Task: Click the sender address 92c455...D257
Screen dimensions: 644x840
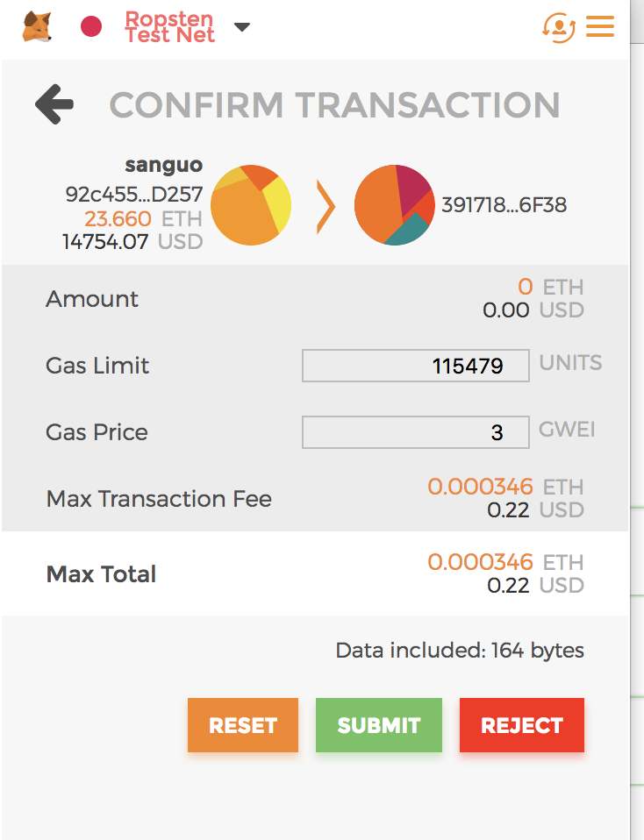Action: (133, 194)
